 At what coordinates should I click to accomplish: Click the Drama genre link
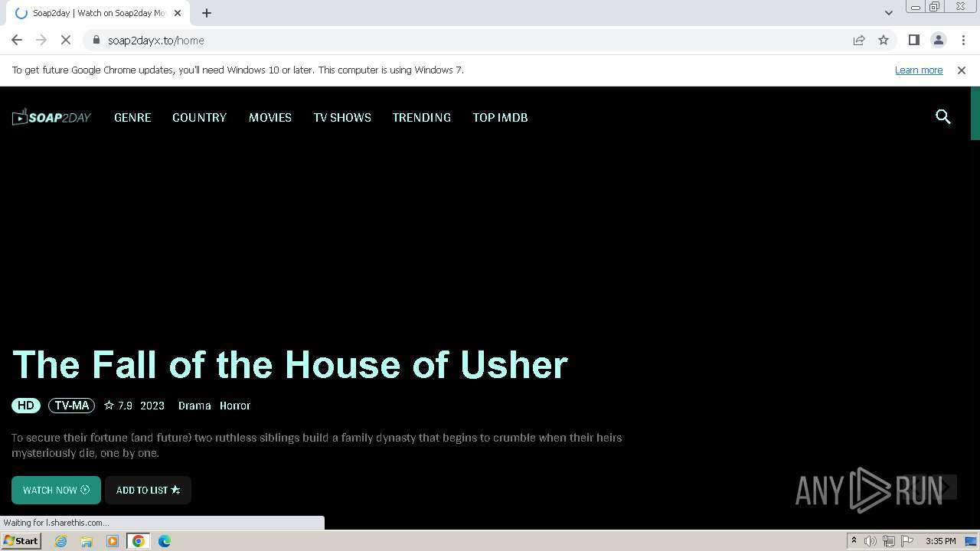point(194,406)
